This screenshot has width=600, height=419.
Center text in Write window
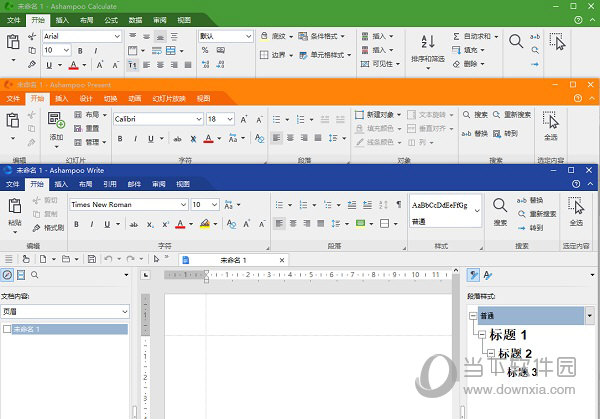click(293, 223)
